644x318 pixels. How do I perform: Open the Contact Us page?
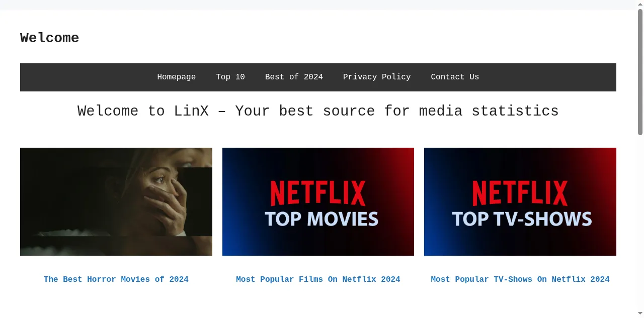click(455, 77)
